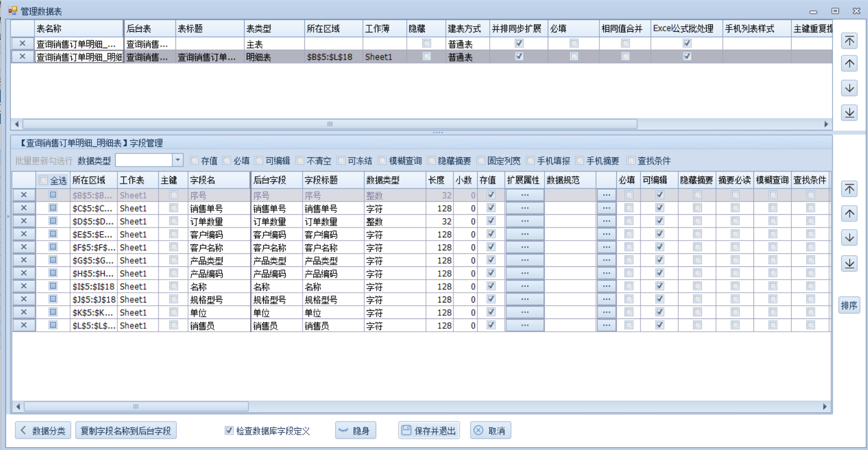This screenshot has width=868, height=450.
Task: Open 扩展属性 ellipsis for 订单数量 row
Action: click(x=525, y=221)
